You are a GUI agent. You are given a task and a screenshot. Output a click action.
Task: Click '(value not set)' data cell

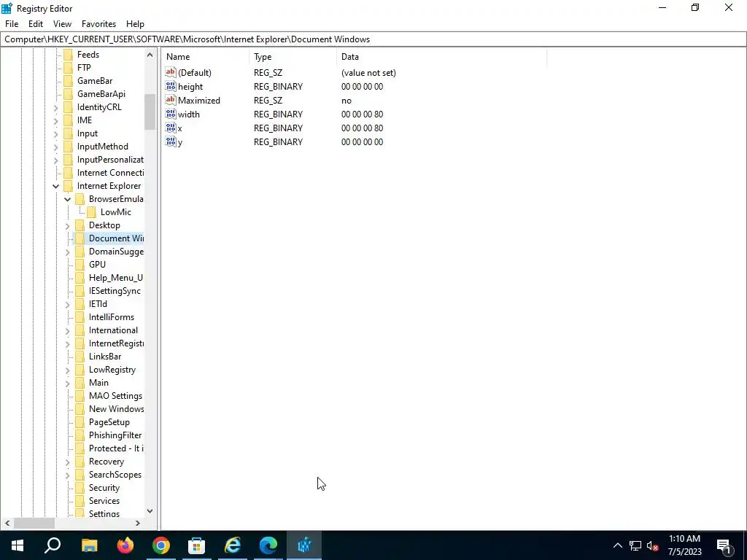coord(368,73)
